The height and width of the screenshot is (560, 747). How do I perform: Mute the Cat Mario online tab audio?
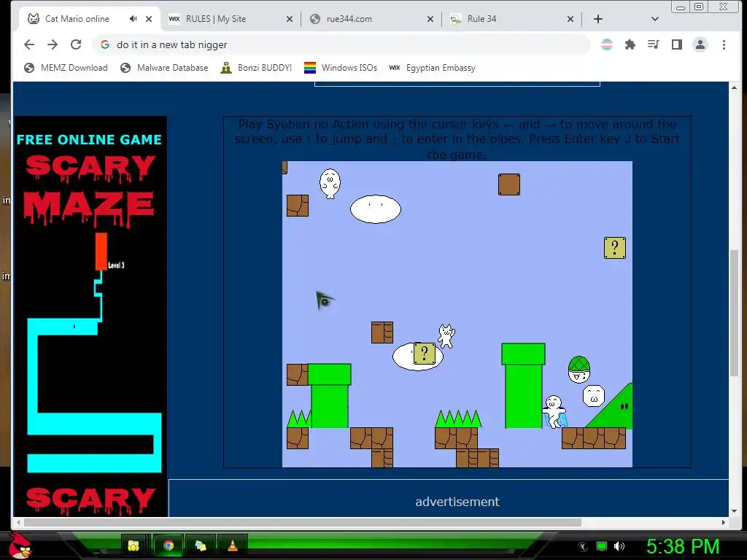click(133, 19)
